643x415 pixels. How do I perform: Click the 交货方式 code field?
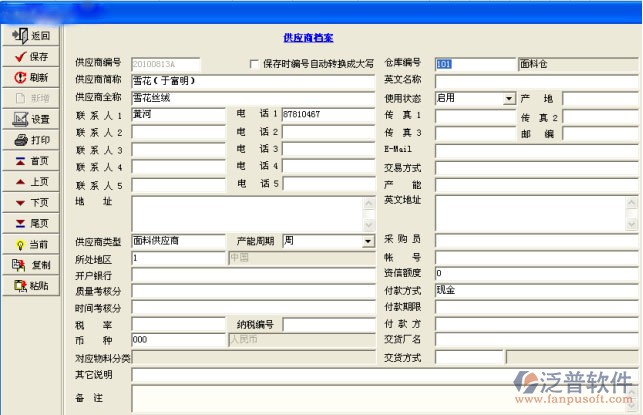(469, 357)
